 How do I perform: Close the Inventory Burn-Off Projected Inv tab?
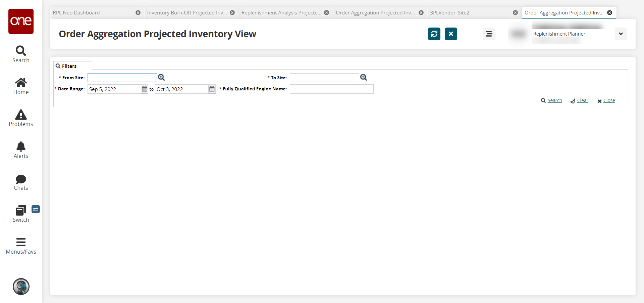coord(232,13)
